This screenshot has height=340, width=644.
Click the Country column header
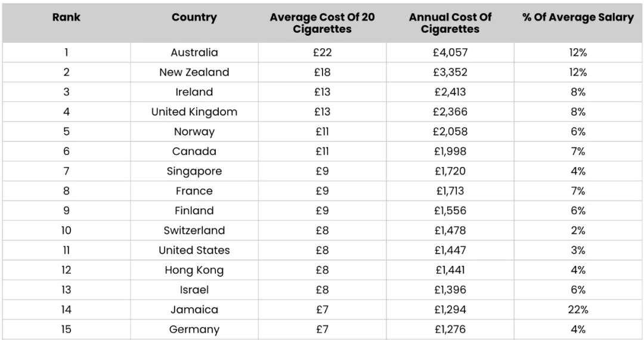[x=194, y=17]
